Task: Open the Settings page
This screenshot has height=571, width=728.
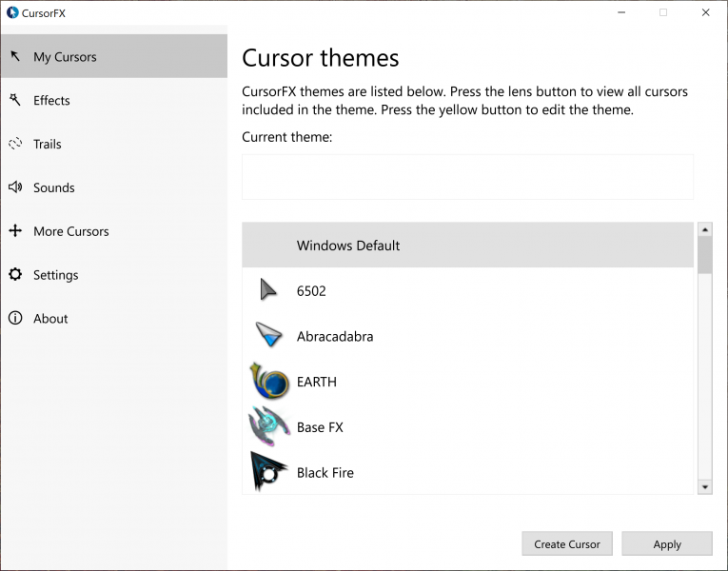Action: coord(114,274)
